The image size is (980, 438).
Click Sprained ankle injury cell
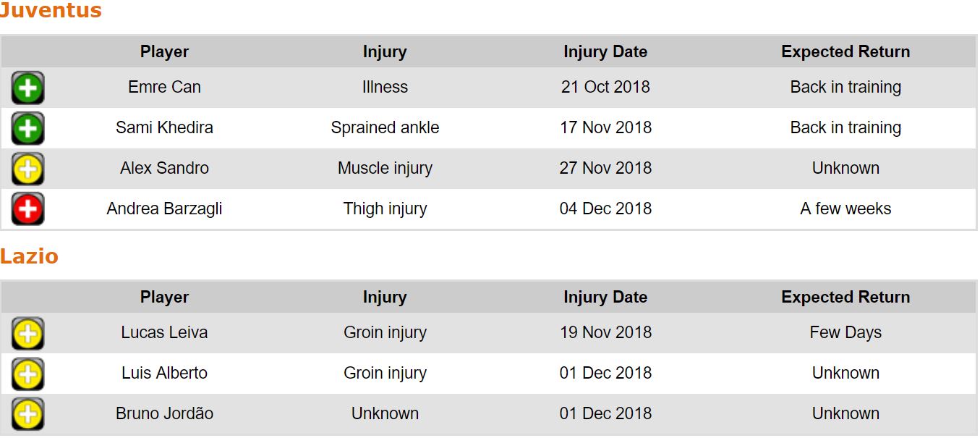click(x=384, y=128)
